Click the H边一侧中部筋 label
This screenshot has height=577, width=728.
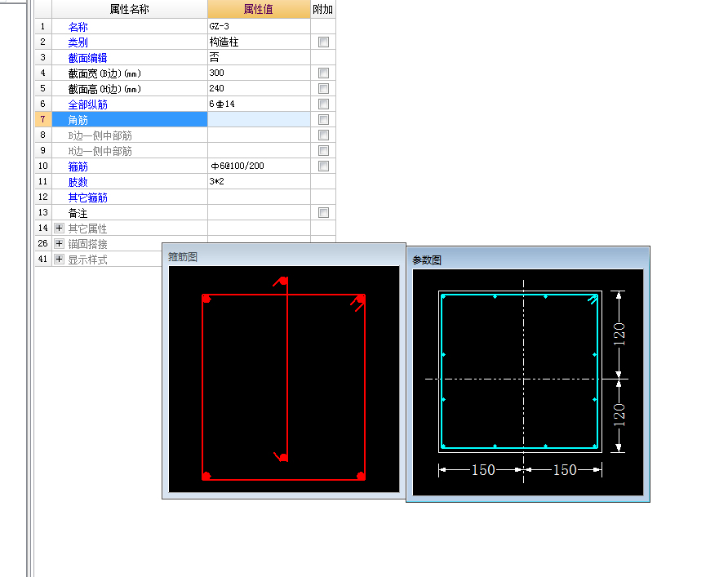click(100, 151)
